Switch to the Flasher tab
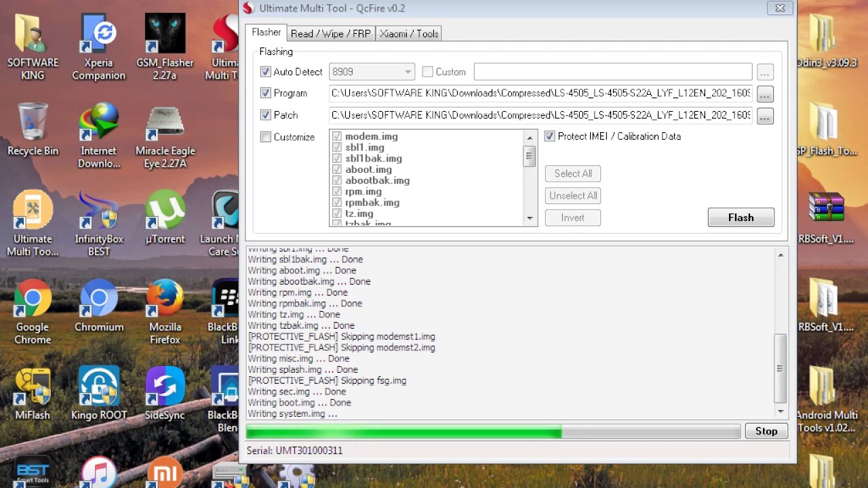The image size is (868, 488). tap(266, 33)
